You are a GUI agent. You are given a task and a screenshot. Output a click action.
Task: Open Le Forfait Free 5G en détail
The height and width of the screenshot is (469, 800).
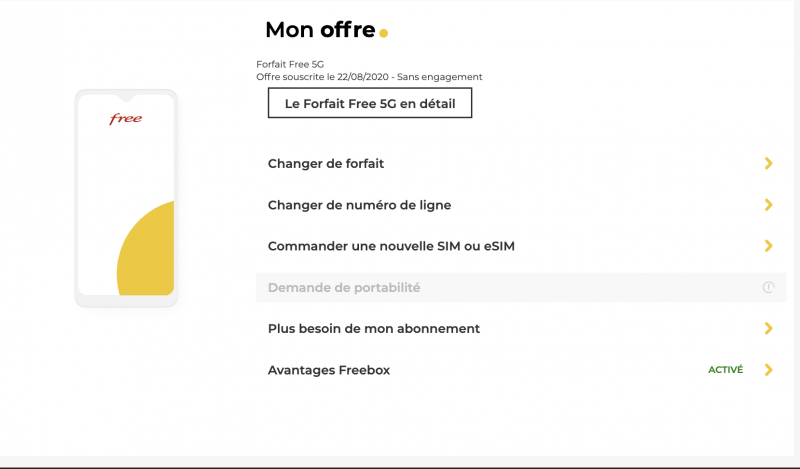pos(369,103)
